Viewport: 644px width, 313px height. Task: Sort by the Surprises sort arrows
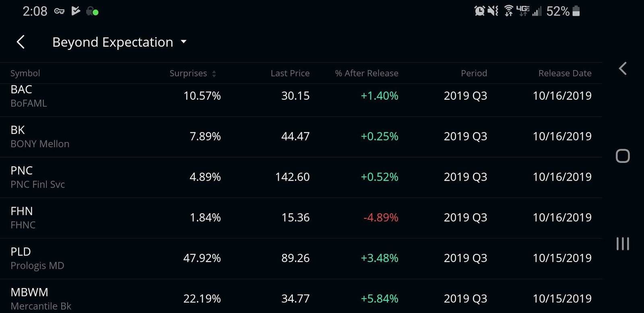pyautogui.click(x=214, y=74)
